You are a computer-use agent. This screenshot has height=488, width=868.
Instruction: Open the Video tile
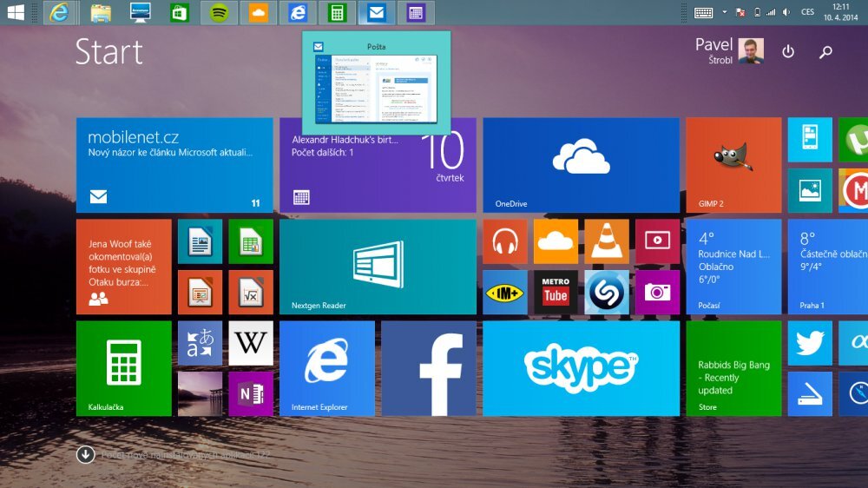657,241
